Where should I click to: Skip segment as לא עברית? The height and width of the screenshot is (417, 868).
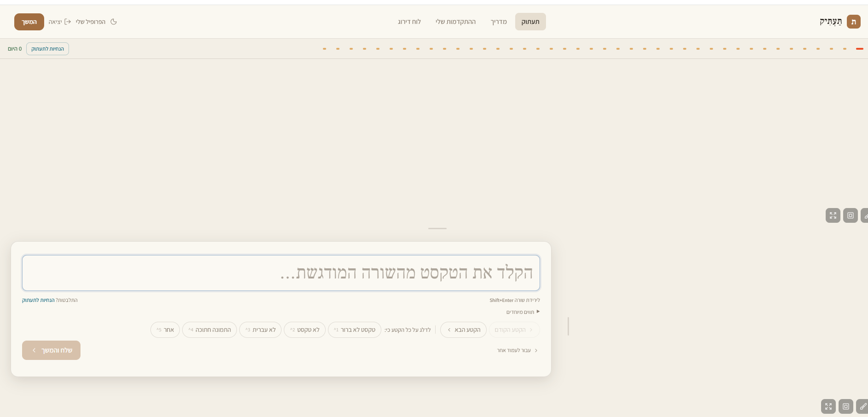tap(260, 330)
